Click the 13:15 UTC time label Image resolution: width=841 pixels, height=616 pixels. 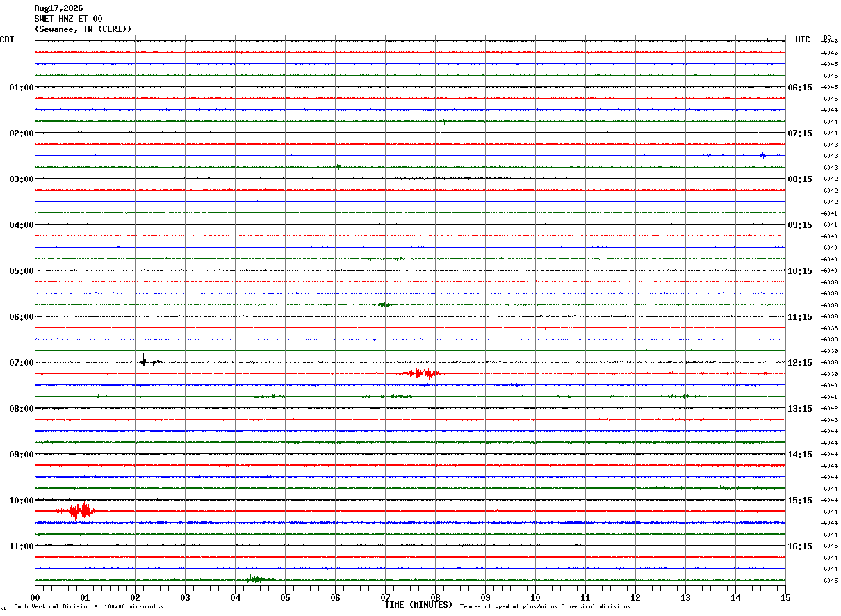800,409
